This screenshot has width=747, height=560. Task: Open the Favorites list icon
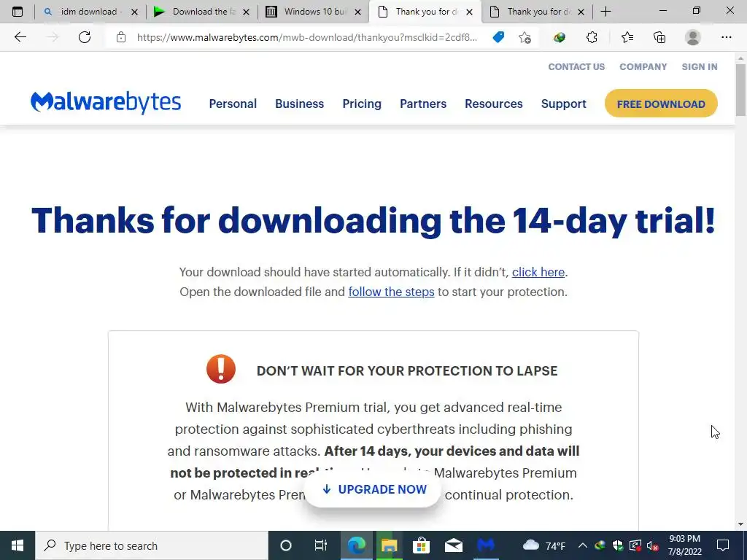(x=627, y=37)
